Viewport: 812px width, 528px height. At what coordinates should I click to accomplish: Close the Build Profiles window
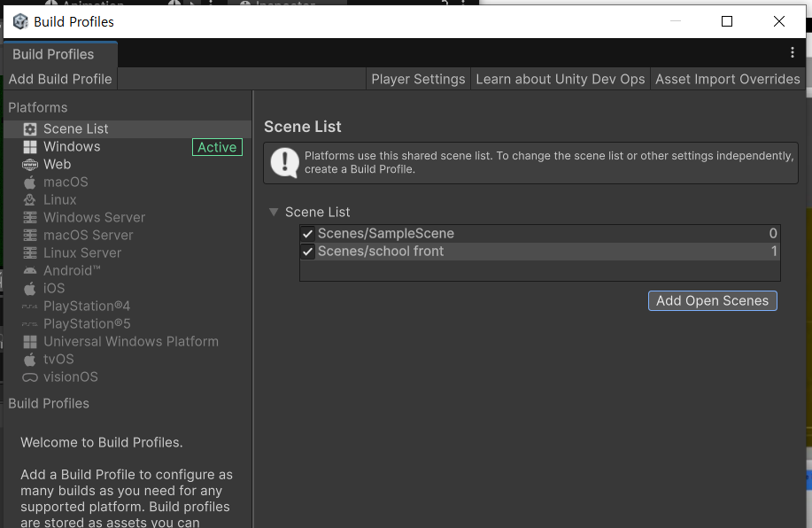(x=779, y=21)
